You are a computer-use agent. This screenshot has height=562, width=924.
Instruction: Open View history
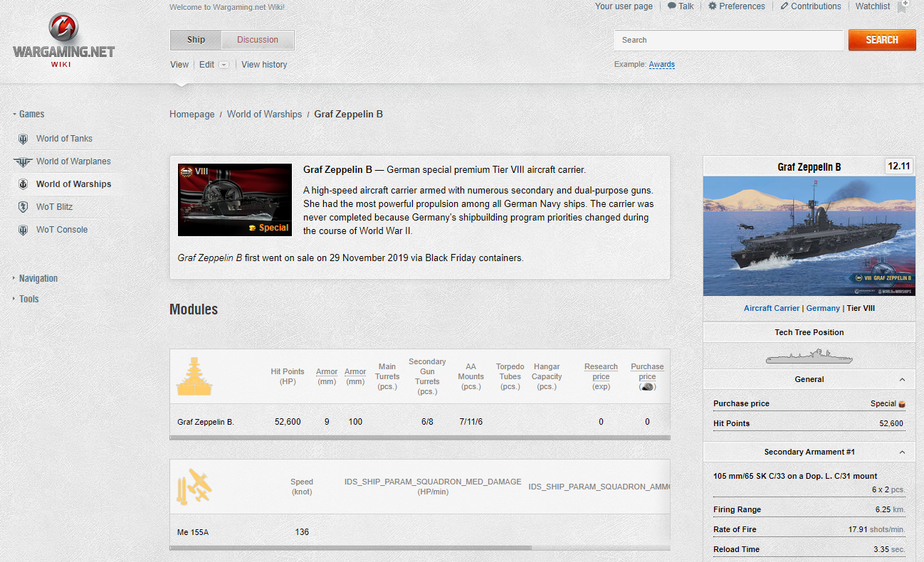tap(264, 65)
